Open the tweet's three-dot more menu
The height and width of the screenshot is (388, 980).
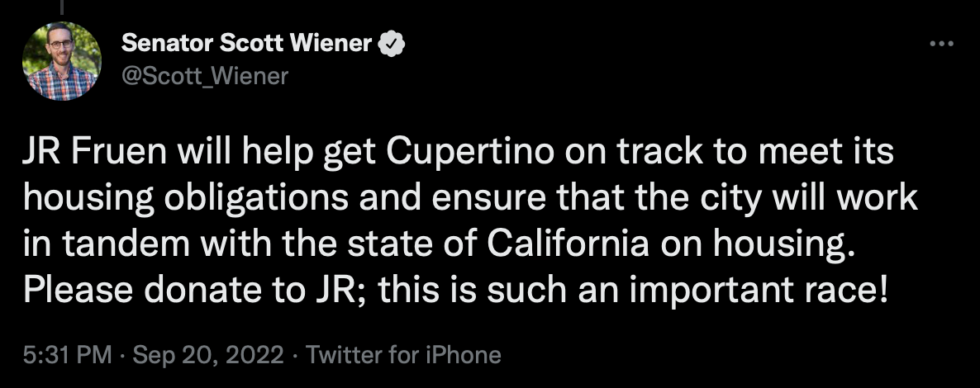tap(941, 44)
